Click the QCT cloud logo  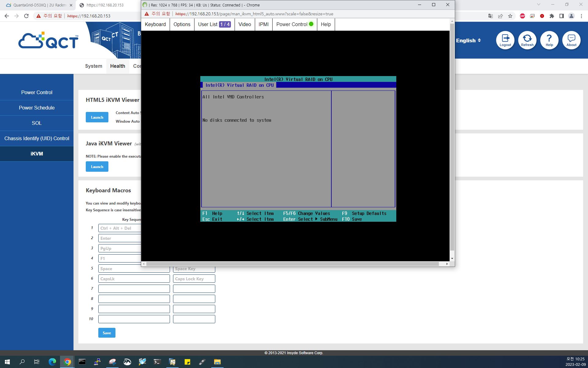click(48, 40)
